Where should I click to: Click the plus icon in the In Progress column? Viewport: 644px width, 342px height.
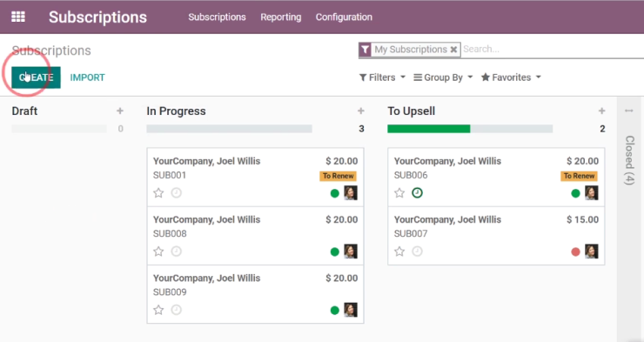(x=361, y=111)
